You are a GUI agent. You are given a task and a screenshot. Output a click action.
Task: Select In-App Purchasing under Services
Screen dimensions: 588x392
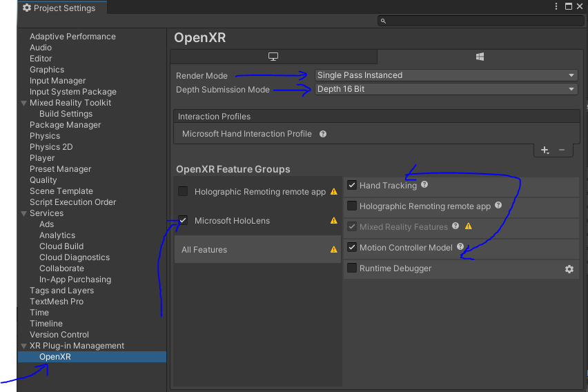(75, 280)
